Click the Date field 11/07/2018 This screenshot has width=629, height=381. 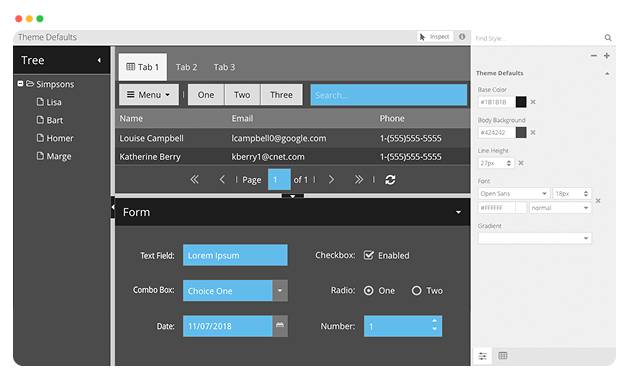point(227,326)
